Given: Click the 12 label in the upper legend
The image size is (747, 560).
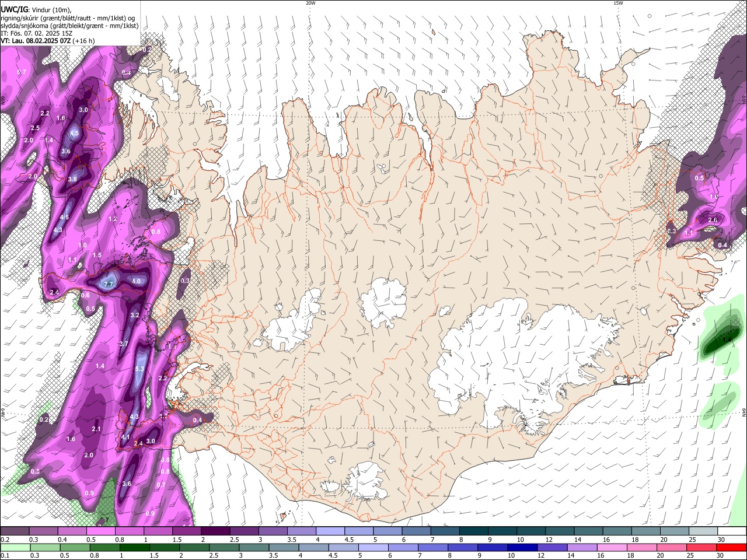Looking at the screenshot, I should click(x=549, y=540).
